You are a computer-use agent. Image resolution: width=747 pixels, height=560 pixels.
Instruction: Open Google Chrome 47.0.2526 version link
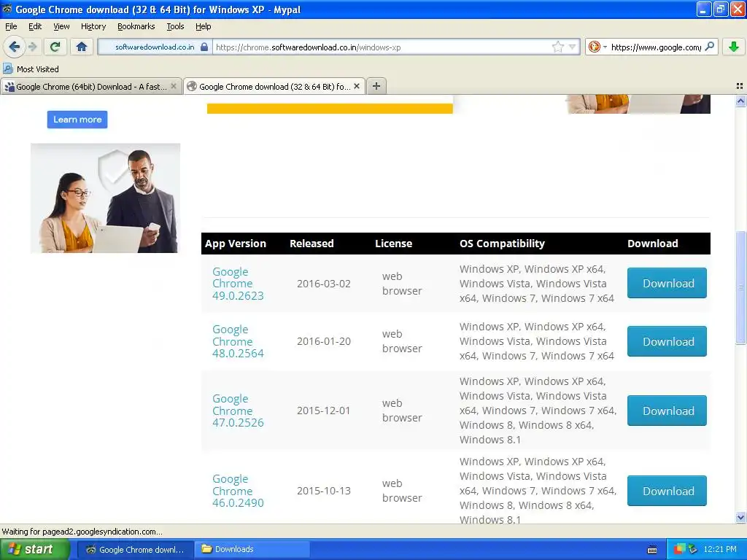tap(238, 411)
